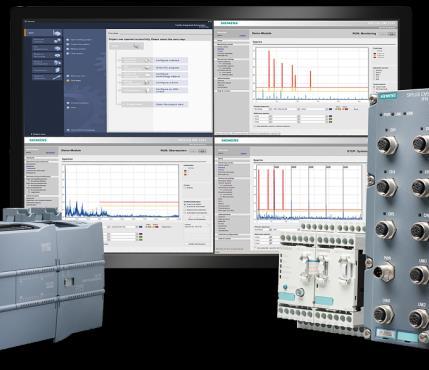This screenshot has width=429, height=370.
Task: Open the Start portal icon in TIA Portal
Action: 57,33
